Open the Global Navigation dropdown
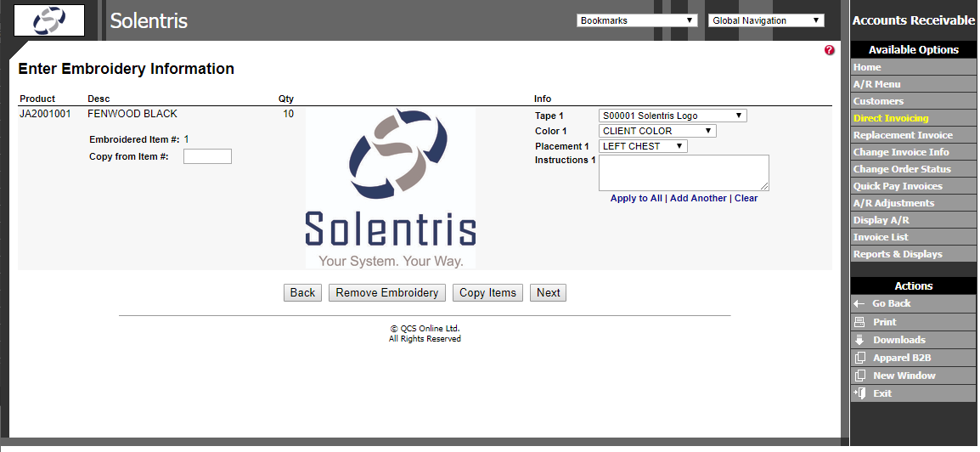The image size is (980, 452). tap(766, 20)
